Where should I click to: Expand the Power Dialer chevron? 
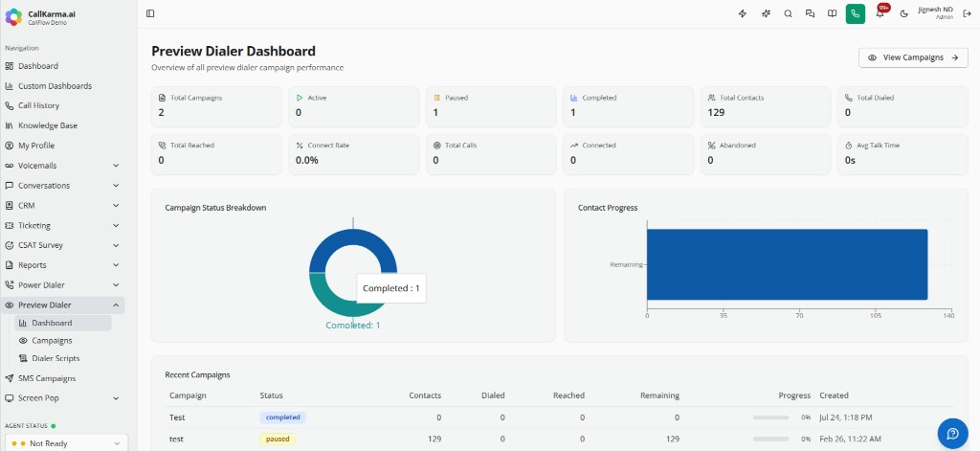coord(116,285)
